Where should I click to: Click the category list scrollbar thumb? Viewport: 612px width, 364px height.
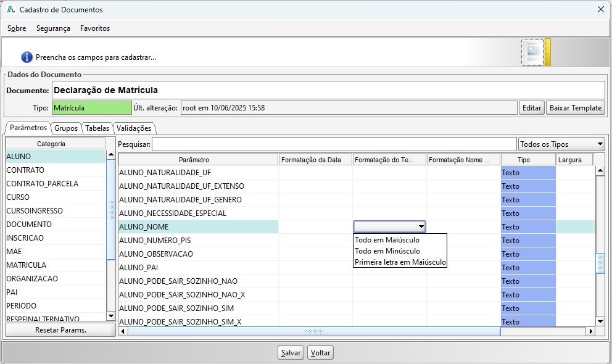[111, 210]
